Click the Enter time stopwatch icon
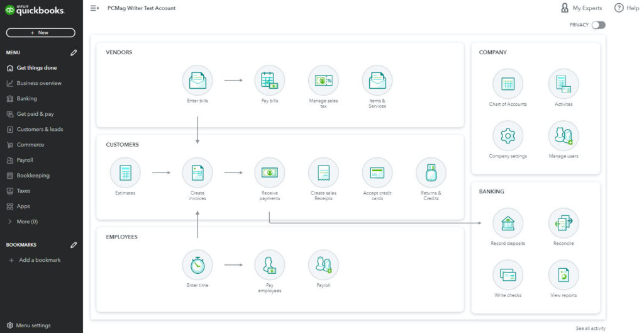The width and height of the screenshot is (644, 333). point(197,265)
